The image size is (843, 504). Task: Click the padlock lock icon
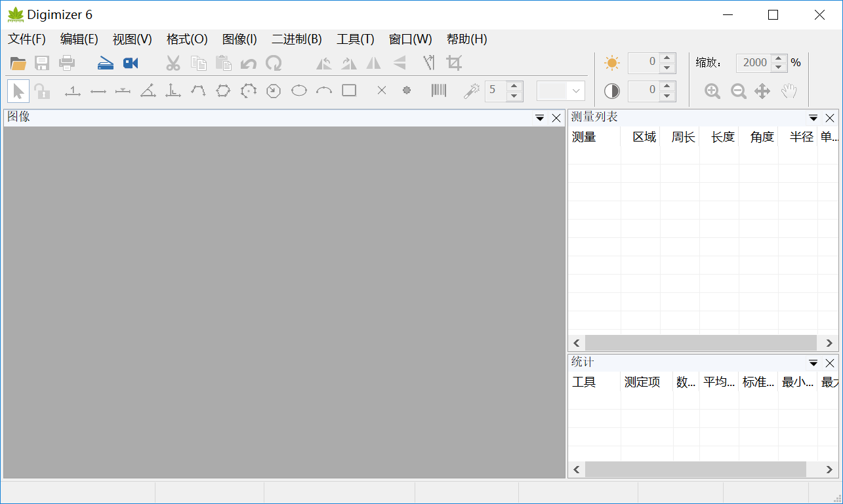tap(42, 91)
